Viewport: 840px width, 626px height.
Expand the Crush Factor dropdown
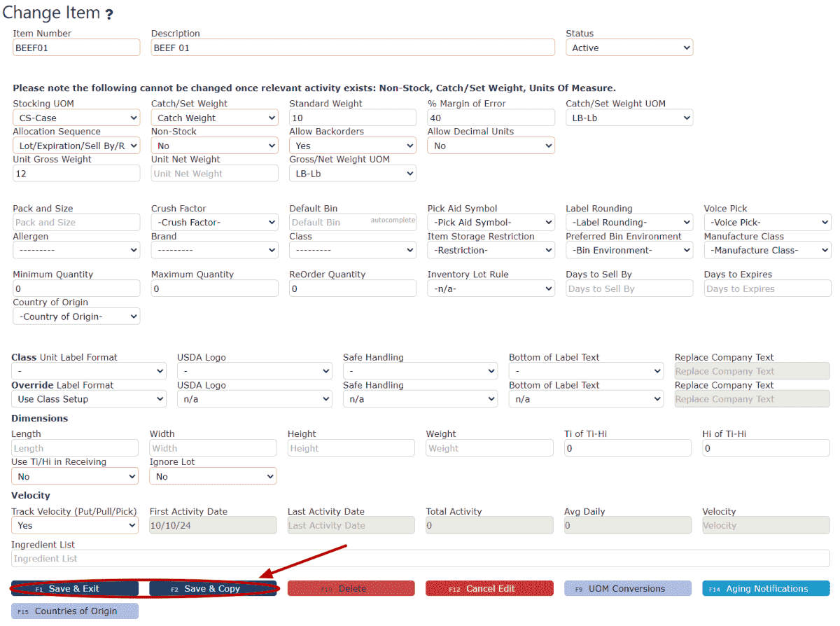point(214,223)
